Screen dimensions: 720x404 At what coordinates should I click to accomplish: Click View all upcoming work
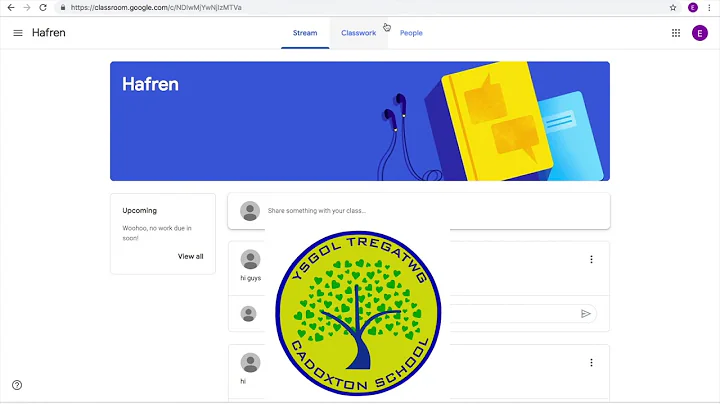[x=191, y=256]
